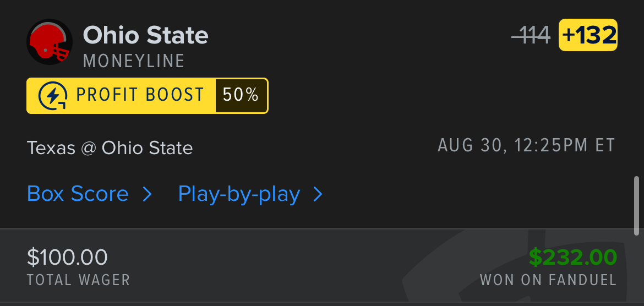Viewport: 644px width, 306px height.
Task: Expand the chevron next to Play-by-play
Action: coord(318,194)
